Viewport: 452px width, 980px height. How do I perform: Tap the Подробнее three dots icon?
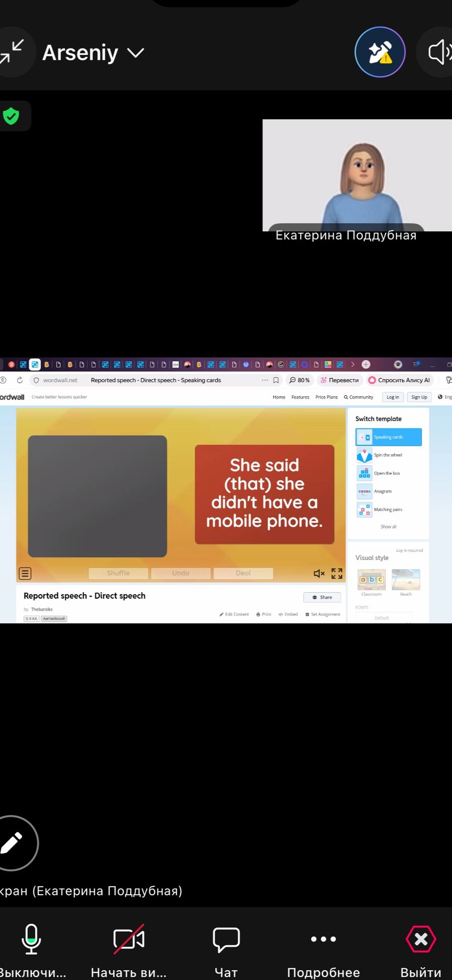tap(323, 939)
